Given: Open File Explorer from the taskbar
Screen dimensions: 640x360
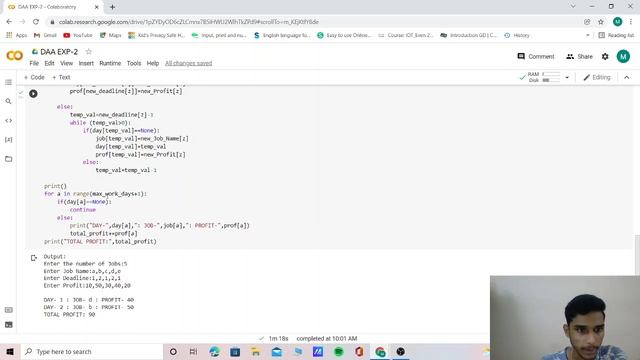Looking at the screenshot, I should [x=256, y=351].
